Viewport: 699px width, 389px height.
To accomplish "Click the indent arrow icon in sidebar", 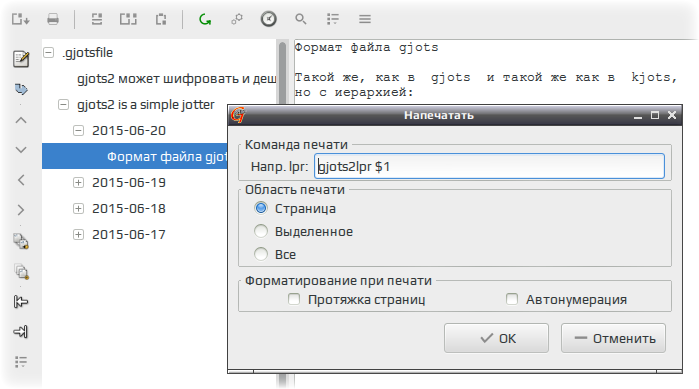I will point(21,332).
